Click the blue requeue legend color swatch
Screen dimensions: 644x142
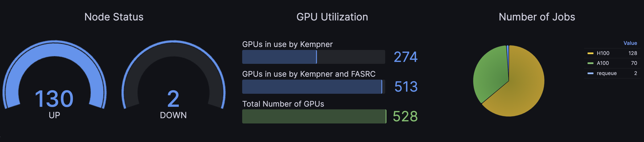(x=590, y=73)
